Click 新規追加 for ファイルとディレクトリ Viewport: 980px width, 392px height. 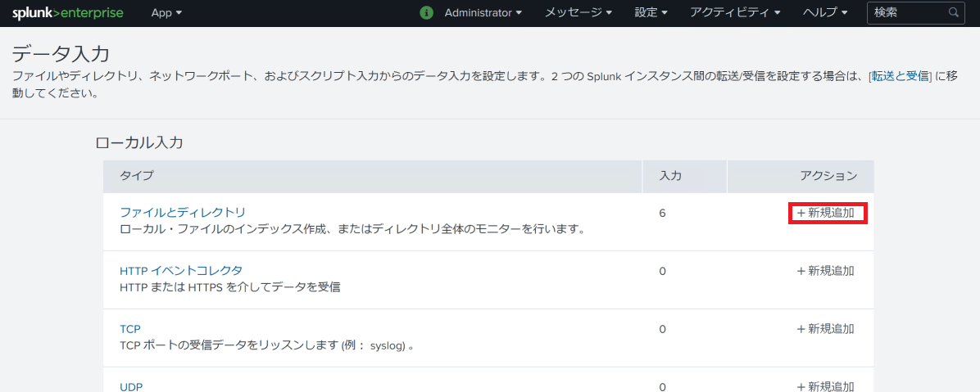tap(826, 213)
